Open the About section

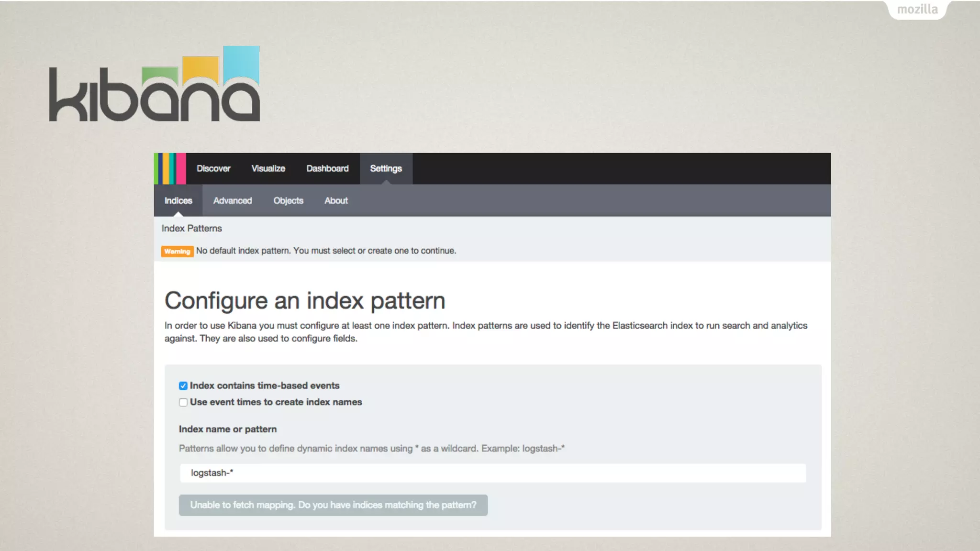[x=336, y=200]
